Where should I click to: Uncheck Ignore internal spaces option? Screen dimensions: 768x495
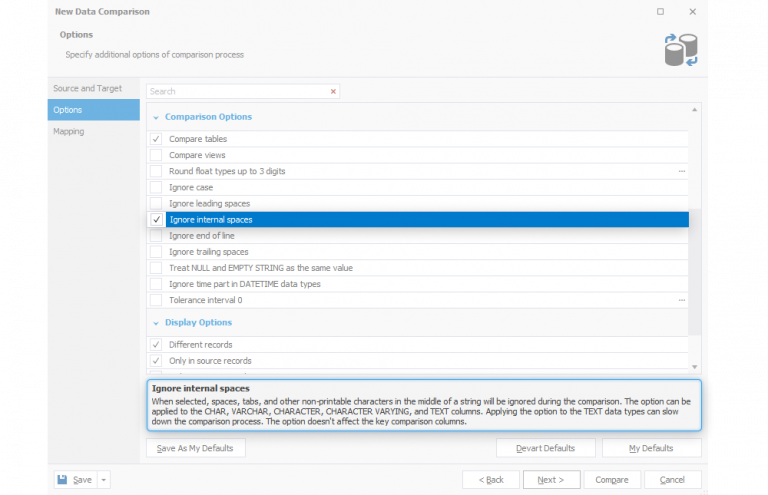(x=156, y=220)
